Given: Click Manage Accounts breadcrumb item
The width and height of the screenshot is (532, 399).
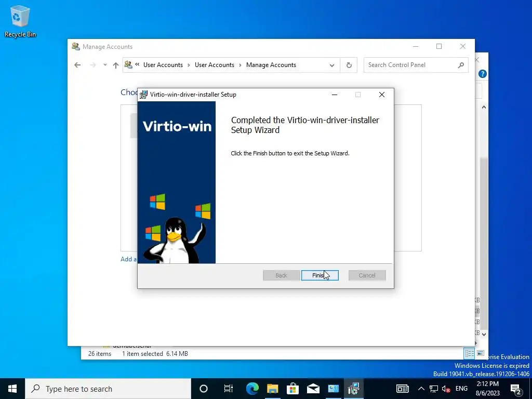Looking at the screenshot, I should click(271, 65).
